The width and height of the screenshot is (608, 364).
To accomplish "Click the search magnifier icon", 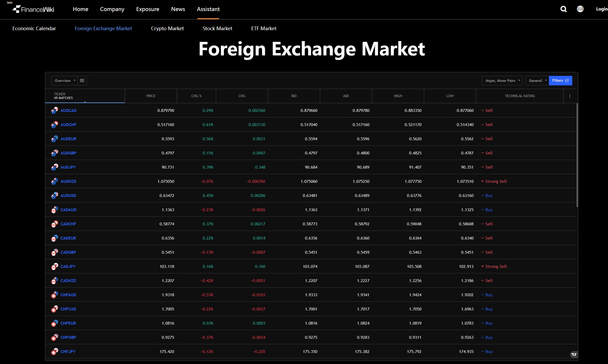I will tap(563, 9).
